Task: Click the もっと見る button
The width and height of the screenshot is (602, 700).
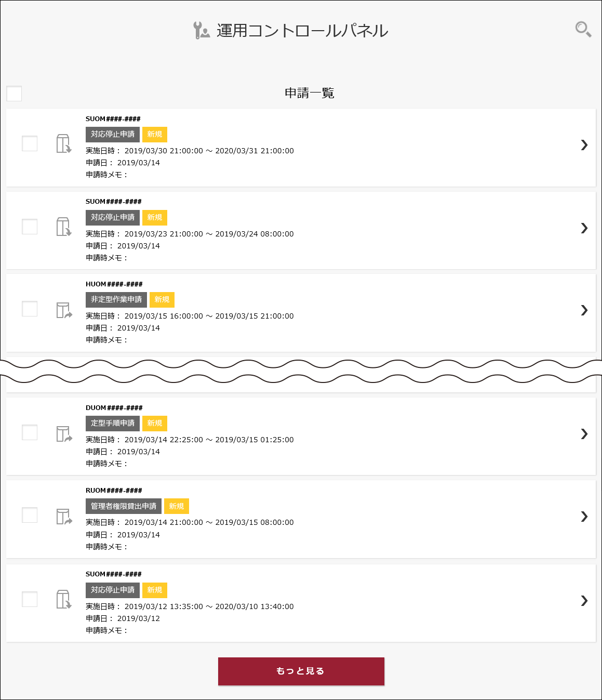Action: [x=301, y=671]
